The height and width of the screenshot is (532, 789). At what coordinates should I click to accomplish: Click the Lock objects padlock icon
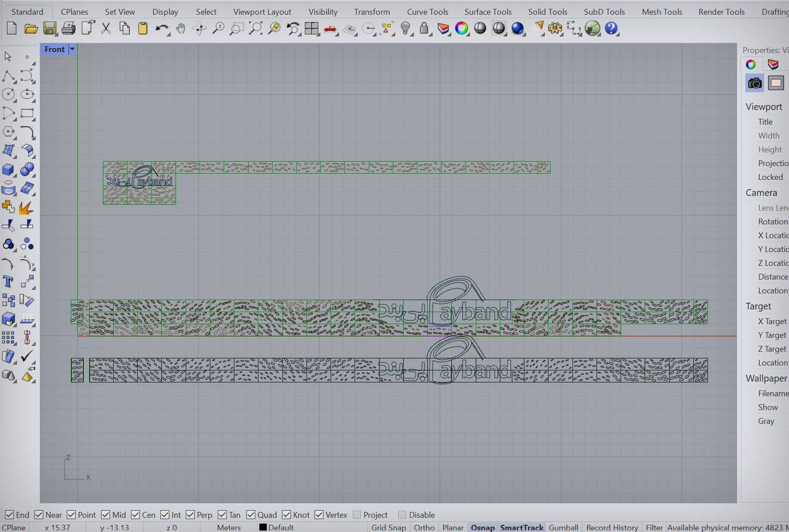click(x=424, y=29)
